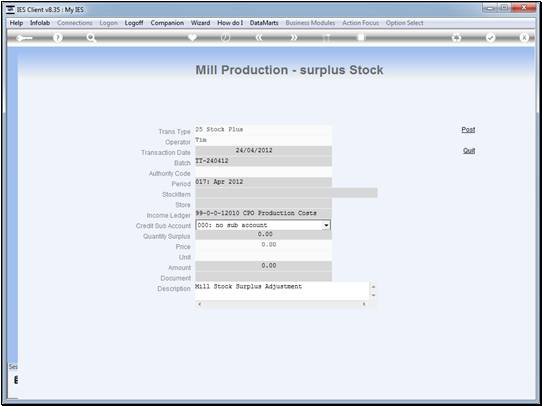Image resolution: width=542 pixels, height=406 pixels.
Task: Go back with double left arrows
Action: (259, 38)
